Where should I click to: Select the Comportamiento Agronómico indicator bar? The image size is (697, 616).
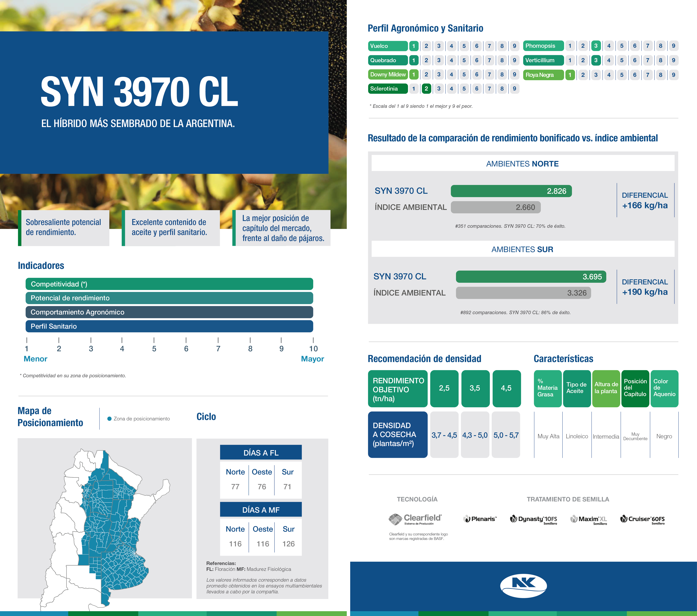pos(169,312)
